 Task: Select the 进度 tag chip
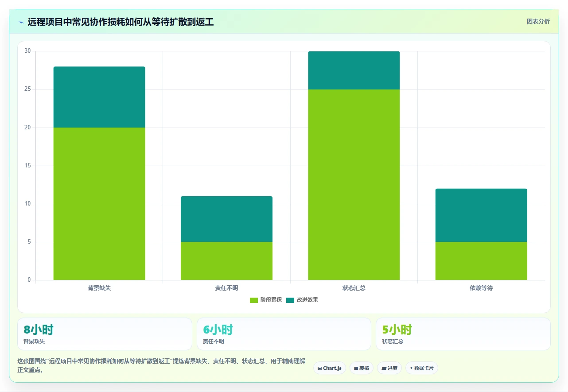(x=389, y=368)
